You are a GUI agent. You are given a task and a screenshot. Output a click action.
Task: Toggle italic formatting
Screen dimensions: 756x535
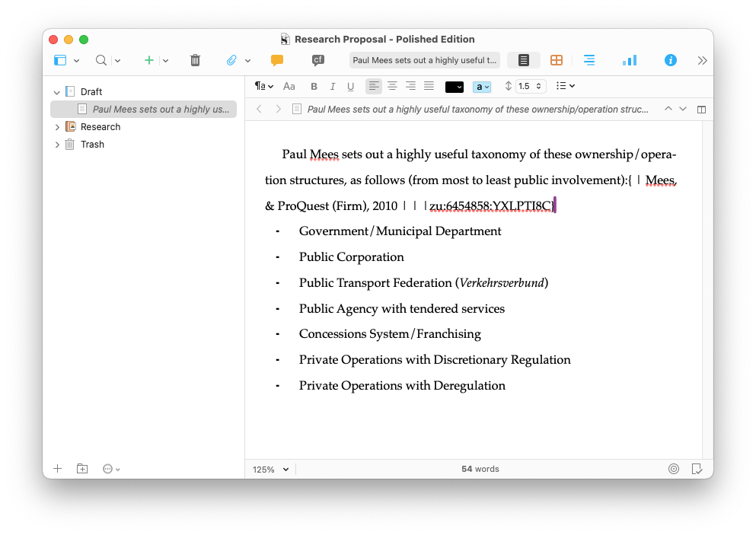[332, 86]
